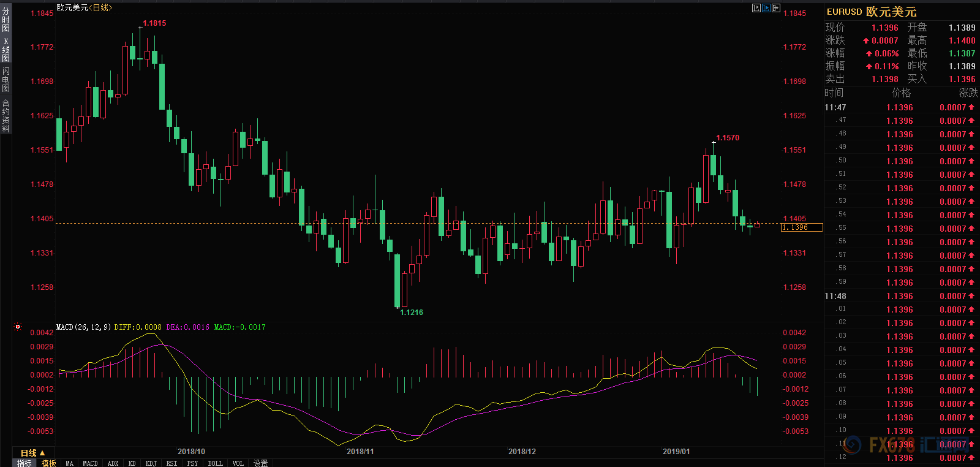Open the 分时图 view in the left sidebar

click(x=6, y=20)
